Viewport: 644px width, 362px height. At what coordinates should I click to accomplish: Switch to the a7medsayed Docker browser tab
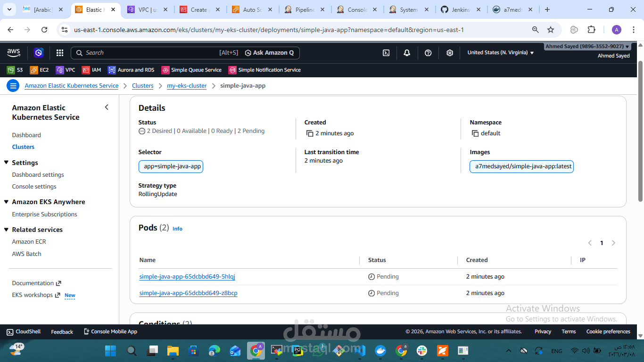513,9
